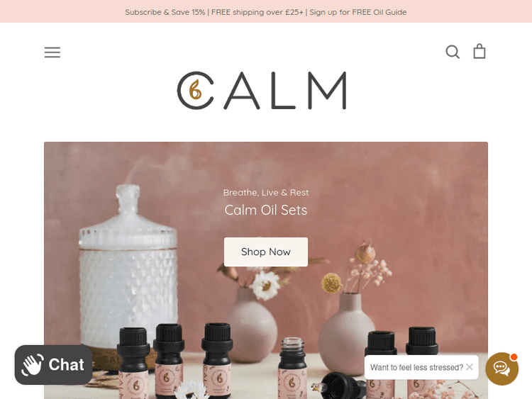
Task: Click the uncapped open oil bottle
Action: pos(292,368)
